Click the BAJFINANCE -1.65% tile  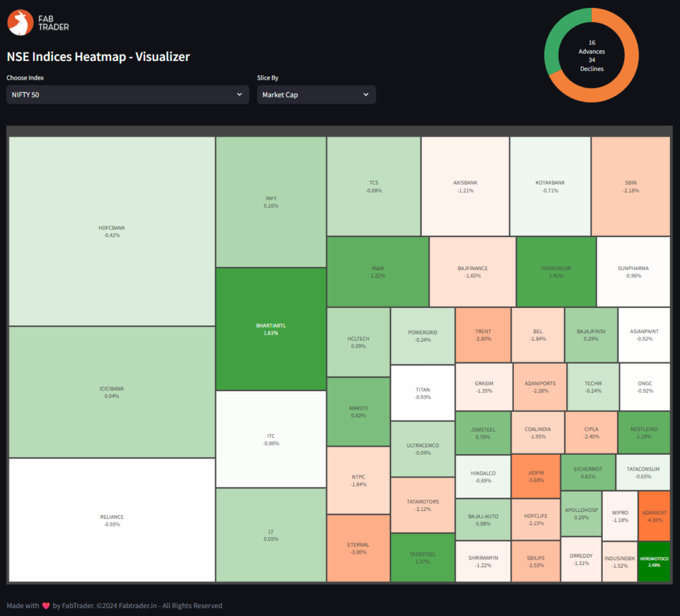coord(473,271)
